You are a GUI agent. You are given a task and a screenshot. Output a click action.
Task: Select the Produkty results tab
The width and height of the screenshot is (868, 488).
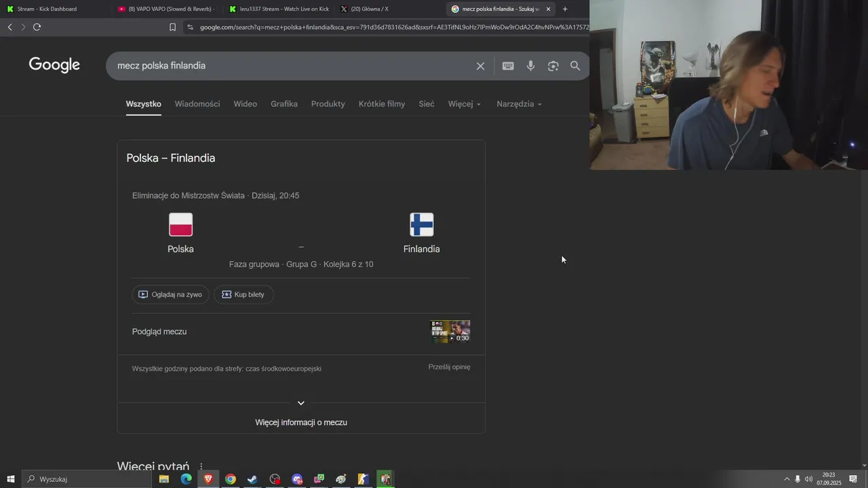(328, 104)
